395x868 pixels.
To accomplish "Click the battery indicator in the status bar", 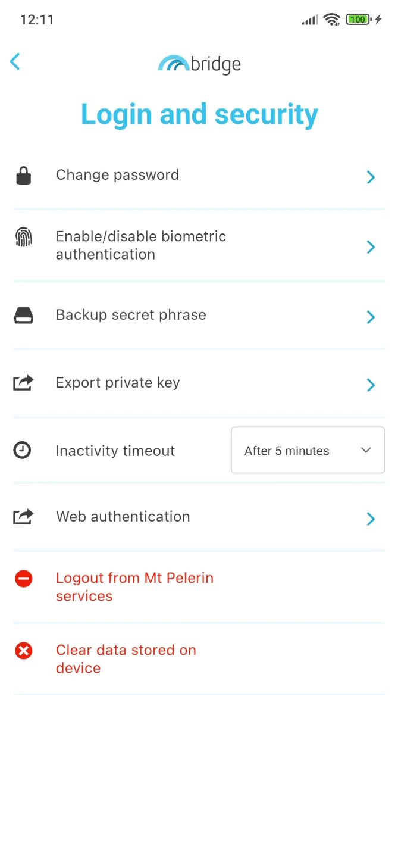I will click(358, 18).
